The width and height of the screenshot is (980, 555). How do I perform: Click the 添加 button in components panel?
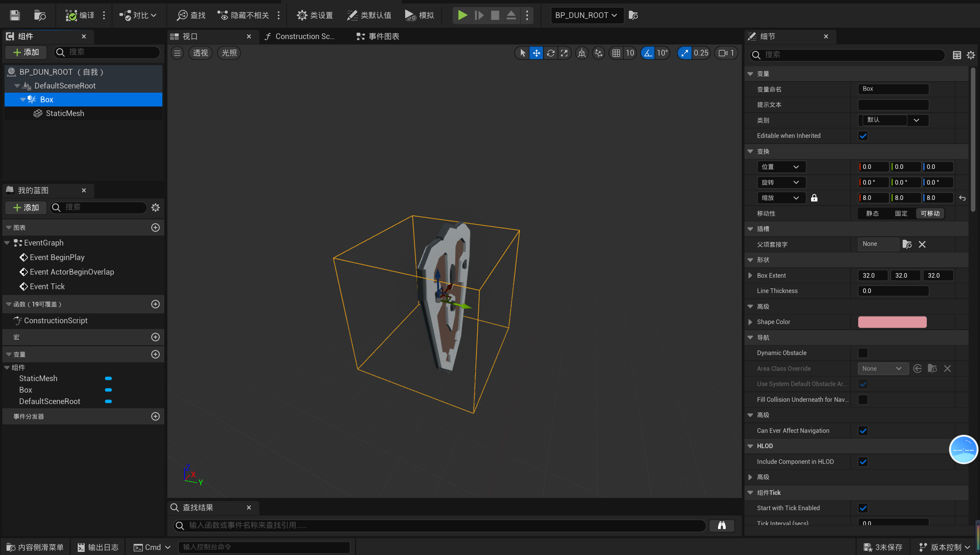coord(26,52)
